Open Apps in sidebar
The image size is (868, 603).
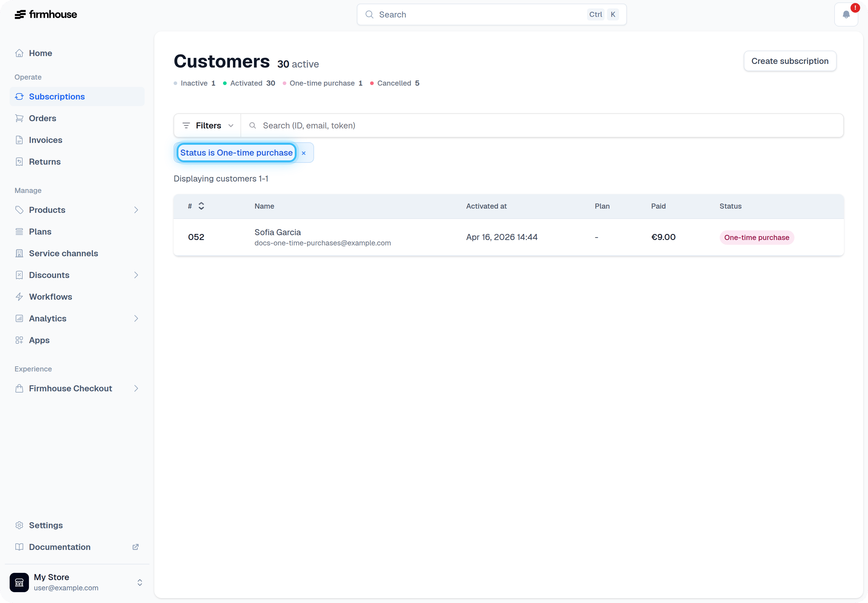click(x=77, y=340)
